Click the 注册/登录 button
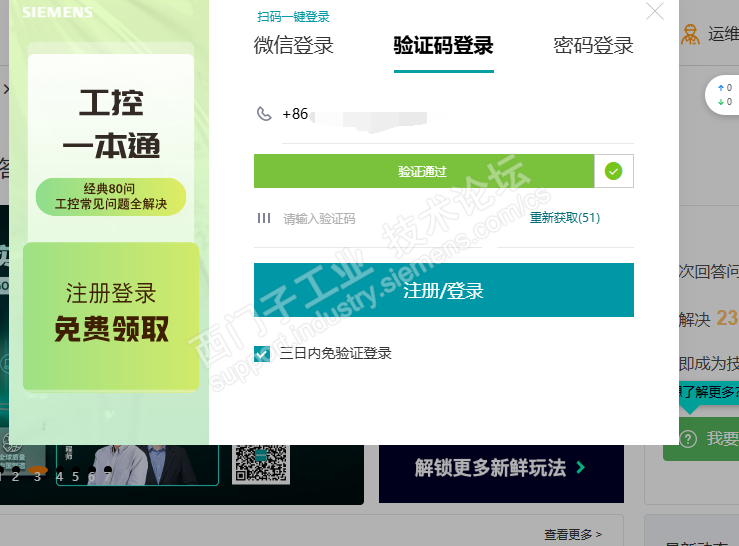Screen dimensions: 739x546 click(x=443, y=290)
